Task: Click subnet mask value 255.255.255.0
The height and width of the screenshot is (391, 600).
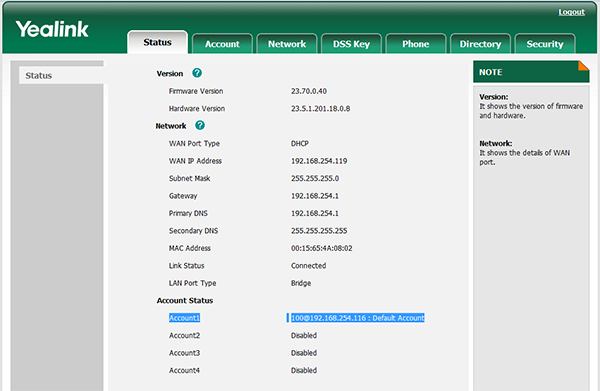Action: coord(315,178)
